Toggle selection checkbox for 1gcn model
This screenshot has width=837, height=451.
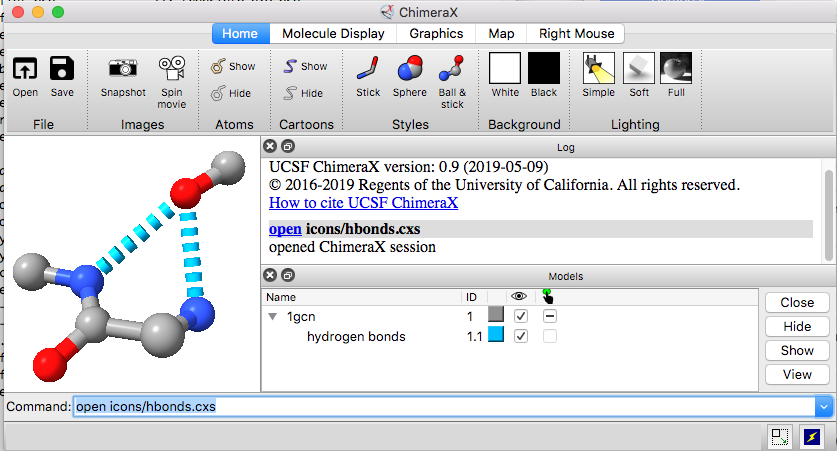click(549, 315)
